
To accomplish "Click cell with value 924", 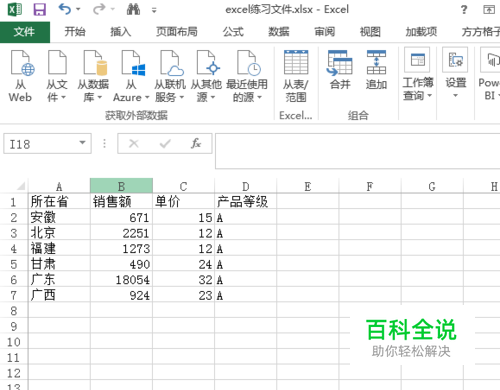I will [121, 295].
